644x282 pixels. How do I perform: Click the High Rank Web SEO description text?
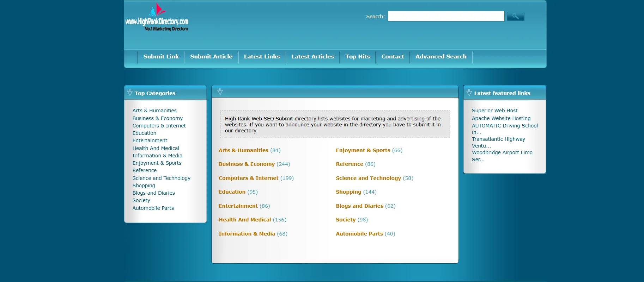pos(333,125)
